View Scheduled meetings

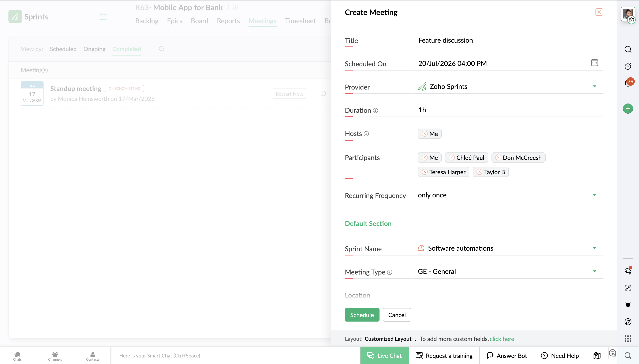click(63, 49)
